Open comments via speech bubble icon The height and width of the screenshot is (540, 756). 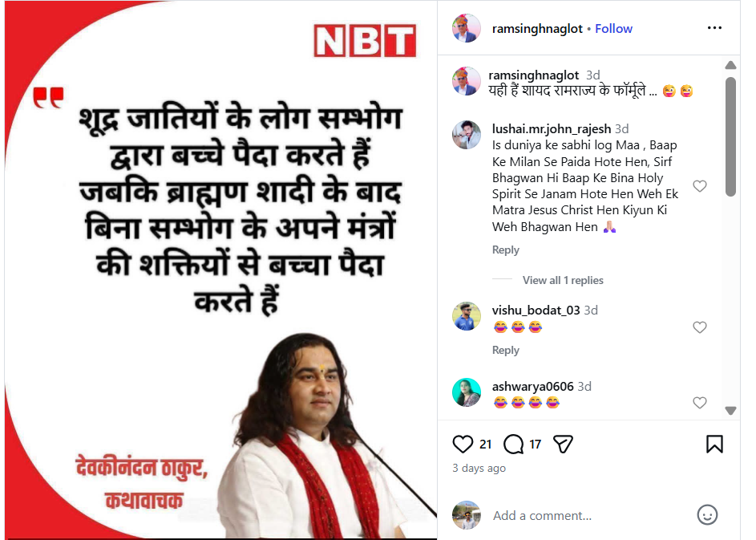(513, 444)
